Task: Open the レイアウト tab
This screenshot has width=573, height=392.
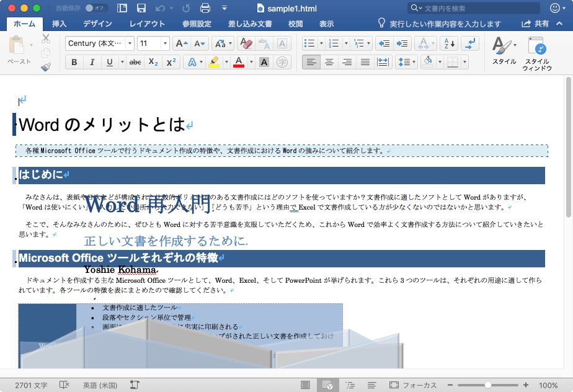Action: tap(147, 24)
